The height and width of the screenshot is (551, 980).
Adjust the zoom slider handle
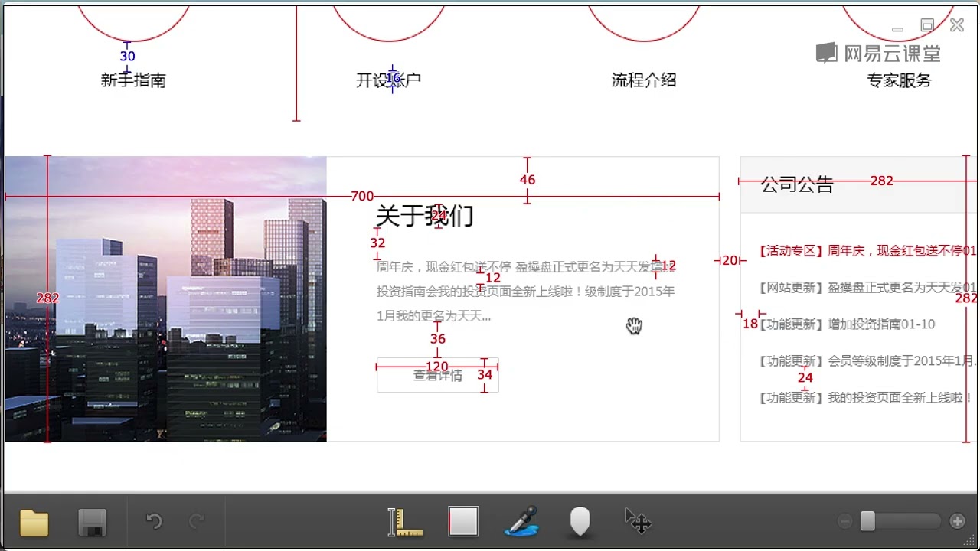(867, 521)
